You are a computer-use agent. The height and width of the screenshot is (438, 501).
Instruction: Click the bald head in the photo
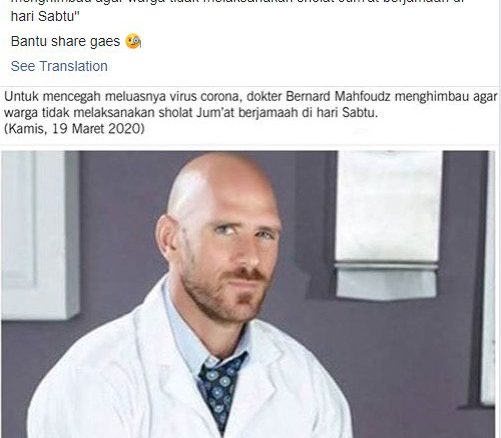[x=222, y=187]
